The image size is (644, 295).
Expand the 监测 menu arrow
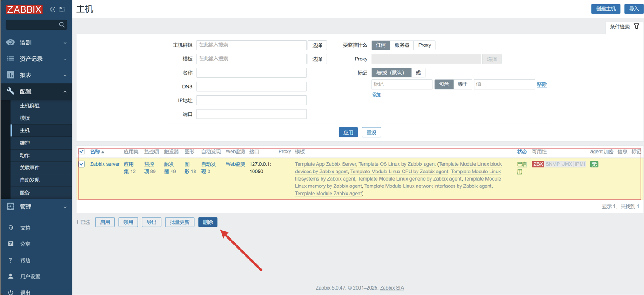[65, 43]
